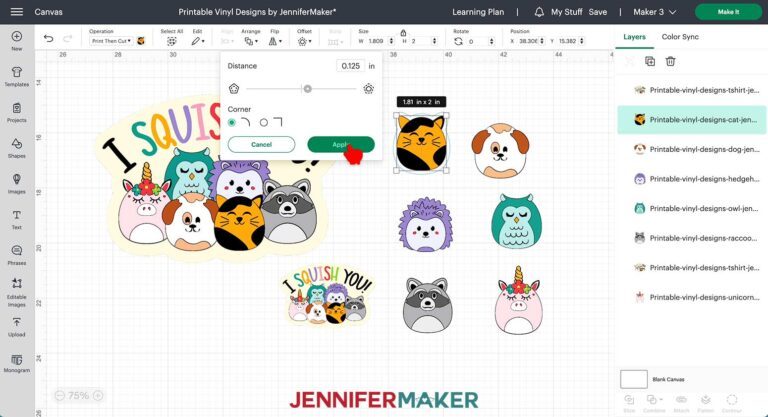Click the X position field
Image resolution: width=768 pixels, height=417 pixels.
pyautogui.click(x=528, y=41)
